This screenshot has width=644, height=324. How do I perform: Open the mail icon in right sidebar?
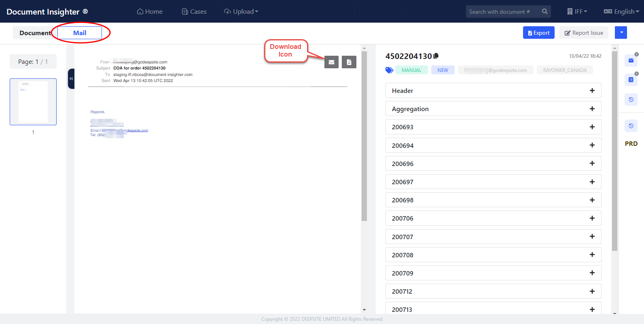(631, 61)
